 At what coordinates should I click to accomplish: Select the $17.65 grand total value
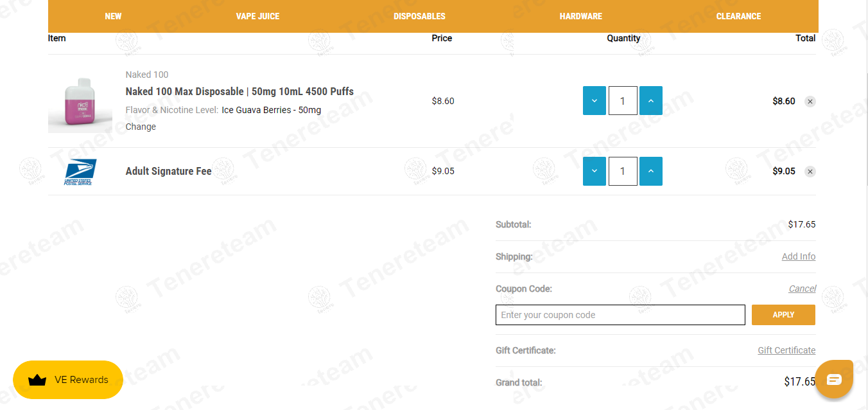point(800,382)
